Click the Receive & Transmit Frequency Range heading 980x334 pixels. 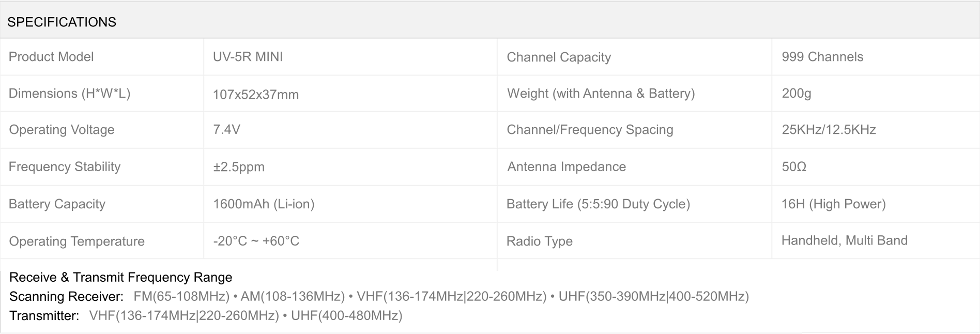click(120, 278)
